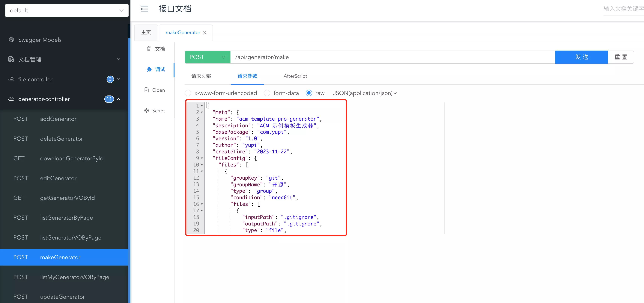Open POST addGenerator endpoint

64,119
